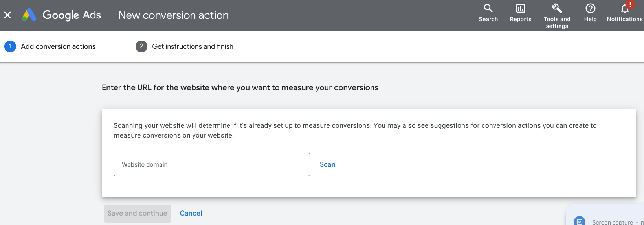The image size is (644, 225).
Task: Cancel the conversion action setup
Action: [191, 213]
